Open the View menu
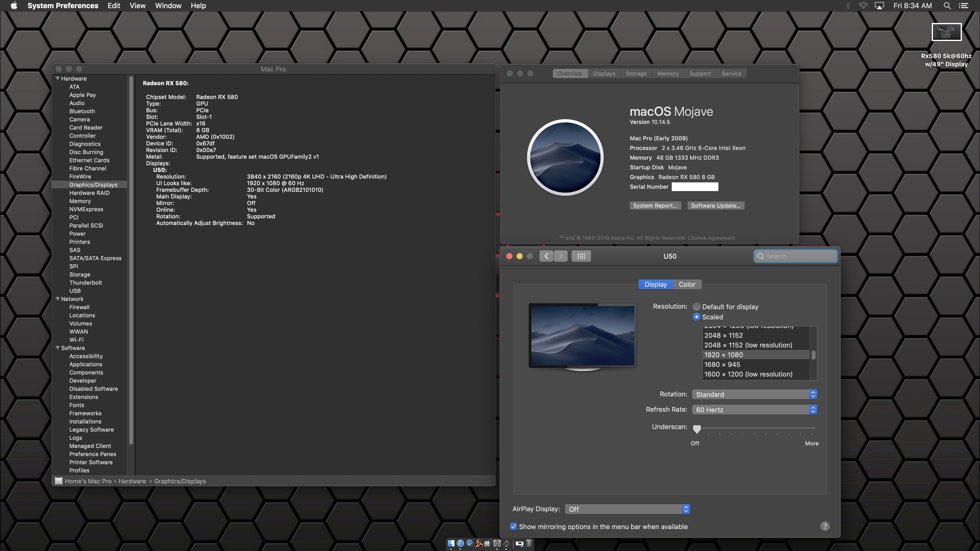Viewport: 980px width, 551px height. pos(137,6)
